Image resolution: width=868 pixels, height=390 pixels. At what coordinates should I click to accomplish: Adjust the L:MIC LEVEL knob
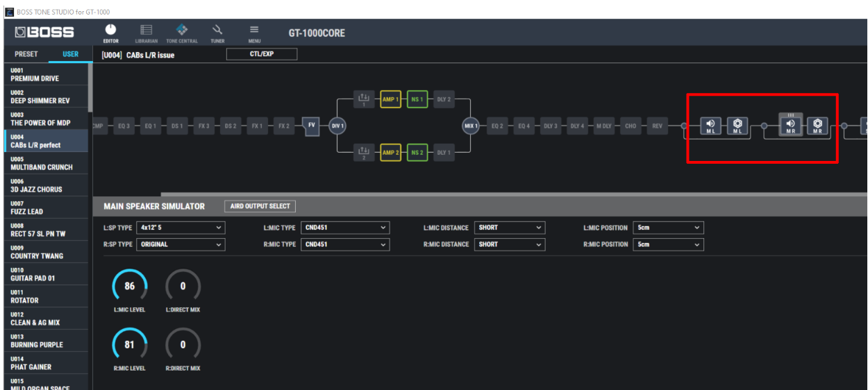(x=129, y=286)
